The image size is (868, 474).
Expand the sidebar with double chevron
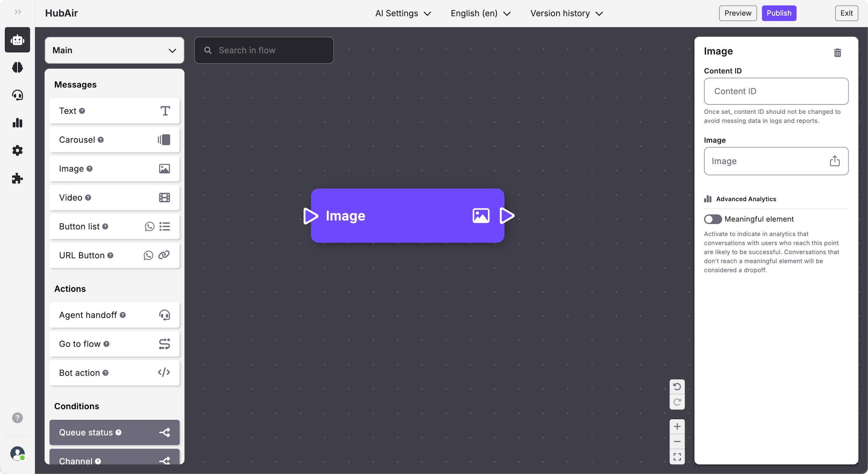pyautogui.click(x=18, y=12)
